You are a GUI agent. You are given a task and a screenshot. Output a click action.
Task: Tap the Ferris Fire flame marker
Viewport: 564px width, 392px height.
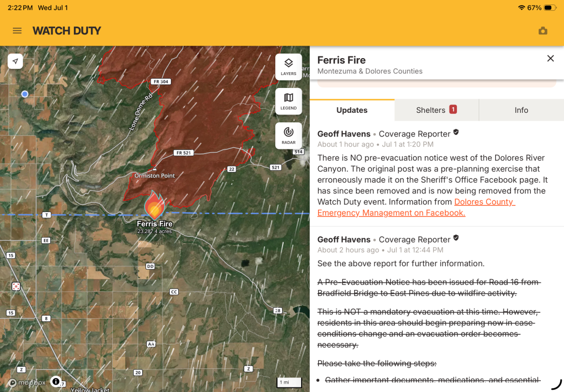tap(155, 205)
